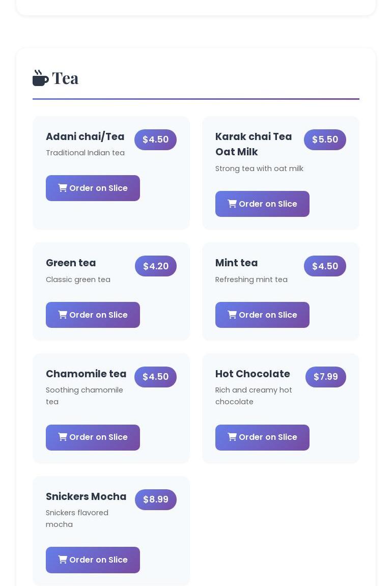This screenshot has height=586, width=392.
Task: Select the $5.50 price badge
Action: tap(325, 139)
